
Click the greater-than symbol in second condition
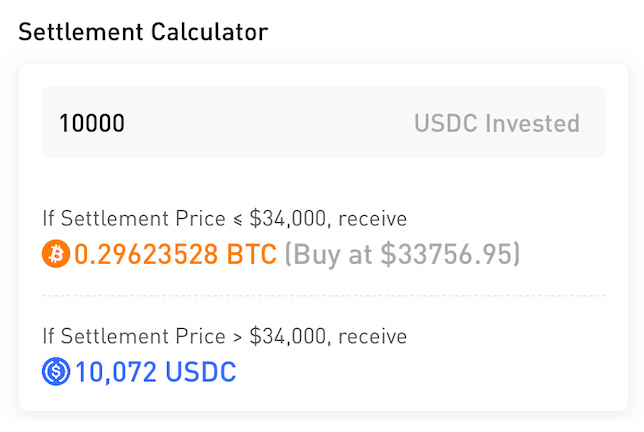238,338
